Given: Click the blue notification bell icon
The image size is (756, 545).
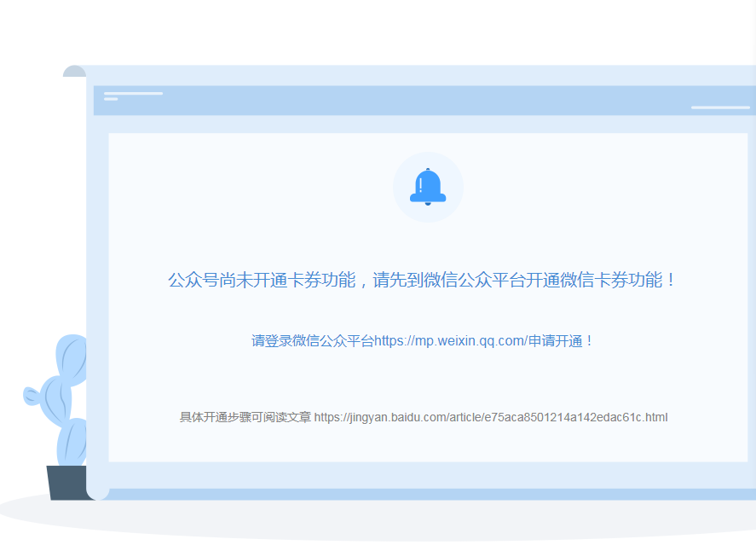Looking at the screenshot, I should point(428,187).
